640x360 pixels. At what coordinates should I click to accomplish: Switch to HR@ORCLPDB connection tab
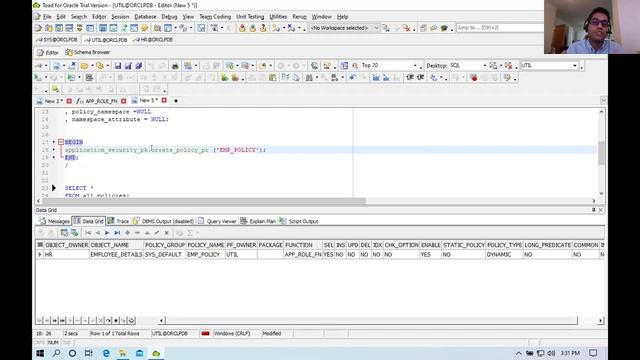click(153, 40)
